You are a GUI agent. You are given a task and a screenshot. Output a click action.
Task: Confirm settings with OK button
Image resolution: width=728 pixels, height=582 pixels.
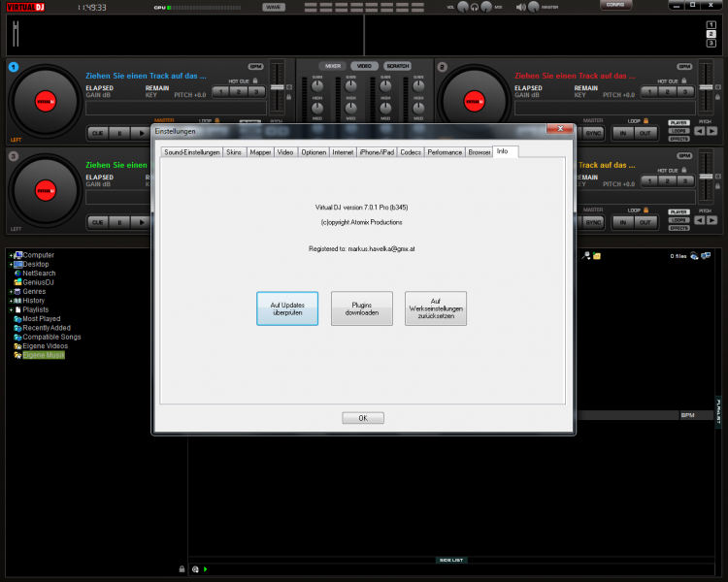click(x=363, y=418)
